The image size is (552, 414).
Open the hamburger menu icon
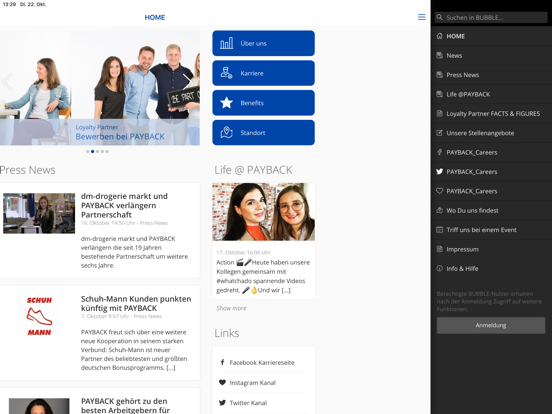[x=421, y=17]
